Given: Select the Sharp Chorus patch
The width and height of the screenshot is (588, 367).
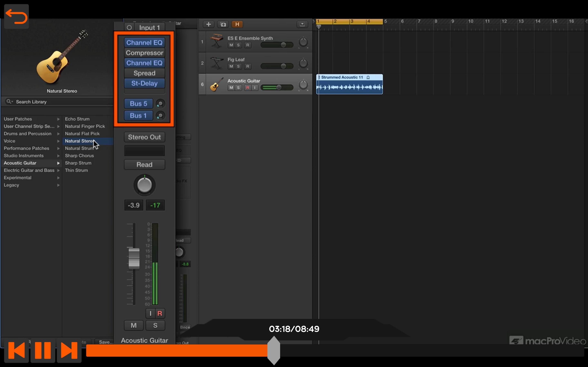Looking at the screenshot, I should tap(79, 156).
